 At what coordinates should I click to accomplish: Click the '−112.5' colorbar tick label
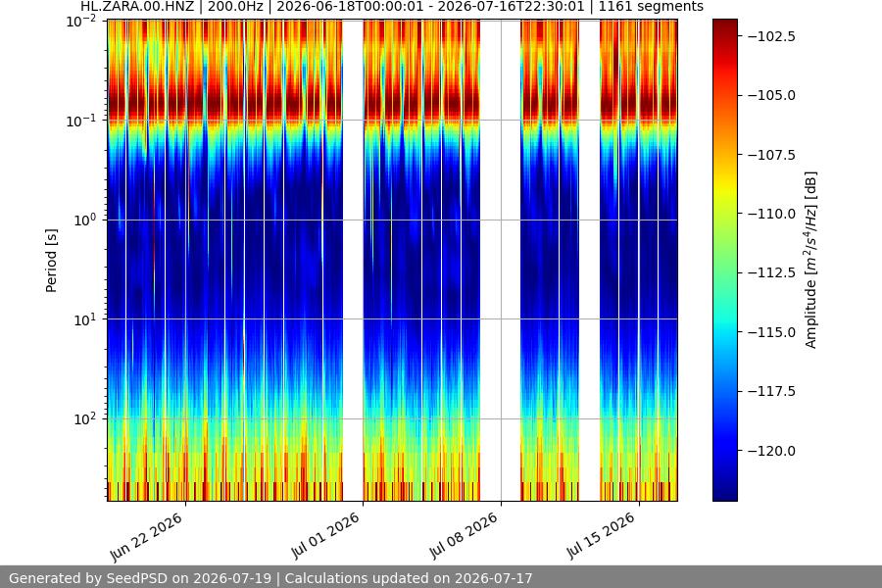click(x=771, y=272)
